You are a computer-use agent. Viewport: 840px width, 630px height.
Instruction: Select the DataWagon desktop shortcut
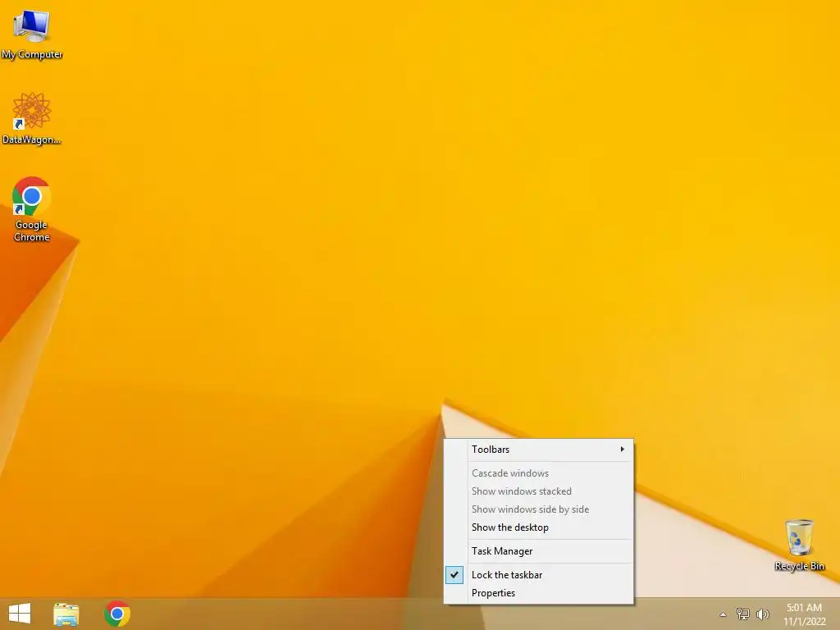(32, 118)
